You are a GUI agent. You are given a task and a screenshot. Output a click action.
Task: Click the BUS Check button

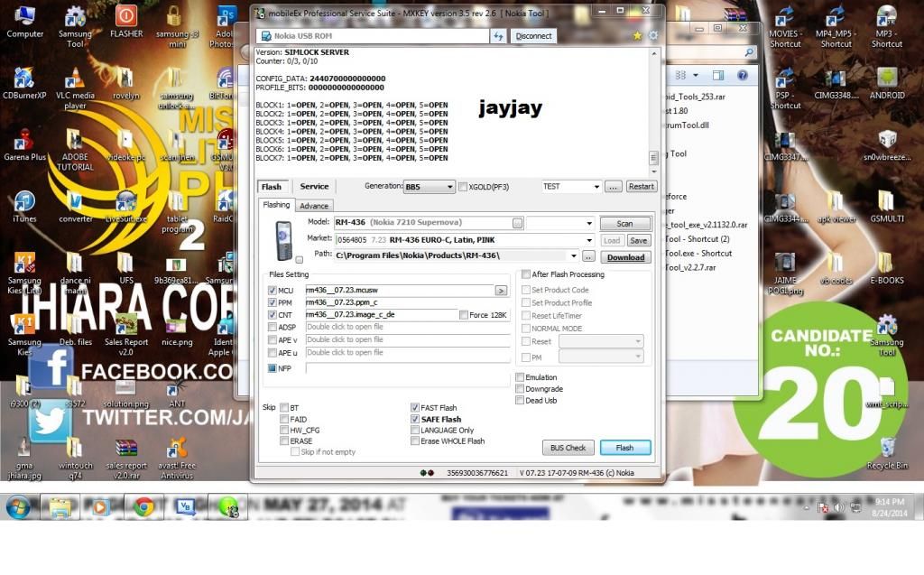point(568,448)
